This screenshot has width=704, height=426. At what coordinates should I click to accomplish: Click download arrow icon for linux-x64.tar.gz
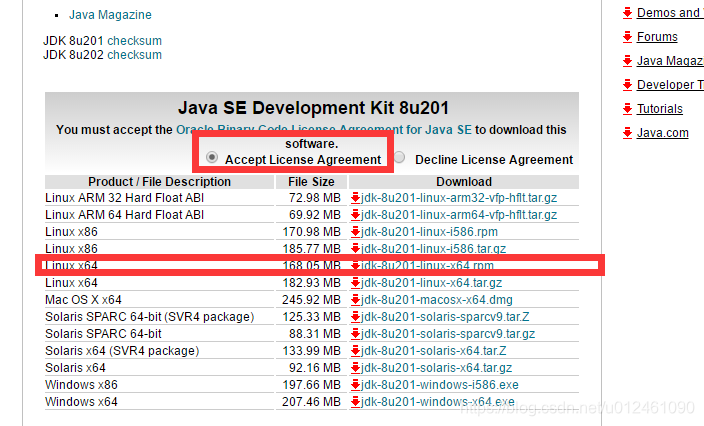point(355,283)
